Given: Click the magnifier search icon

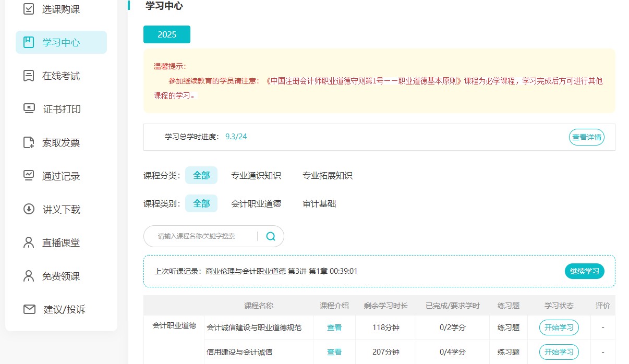Looking at the screenshot, I should tap(270, 236).
